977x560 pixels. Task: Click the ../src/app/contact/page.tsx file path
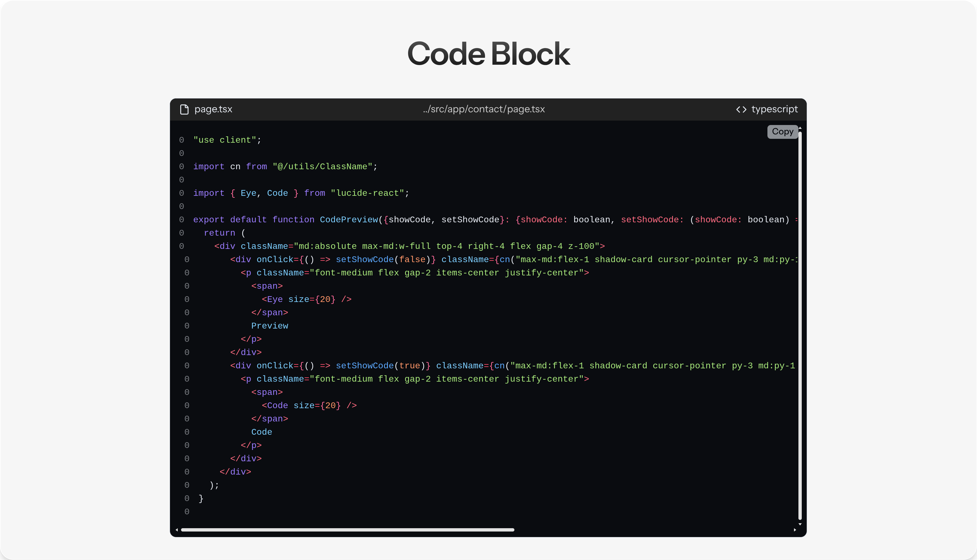484,109
